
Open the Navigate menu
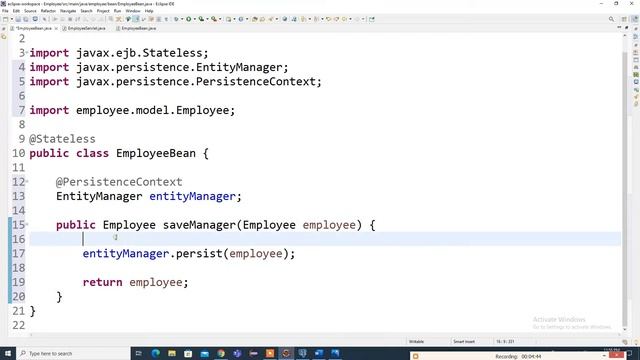[68, 11]
